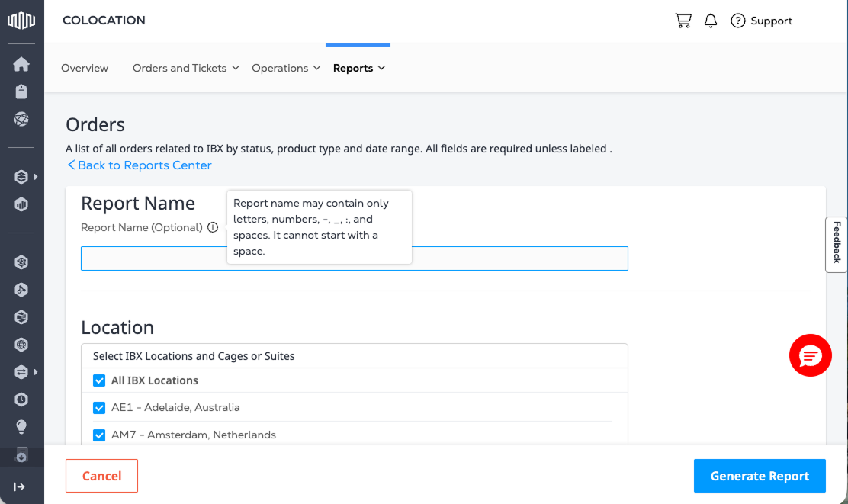Toggle All IBX Locations checkbox

(99, 380)
